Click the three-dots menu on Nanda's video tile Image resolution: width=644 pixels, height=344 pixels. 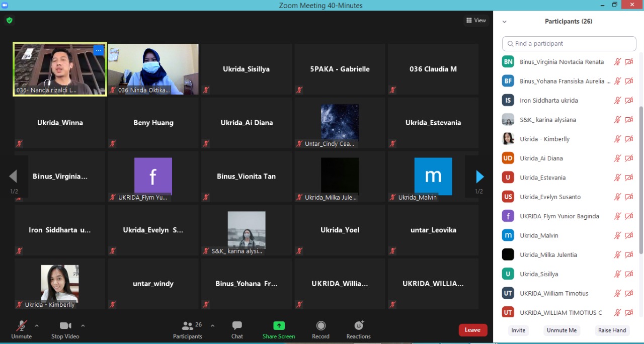[99, 50]
